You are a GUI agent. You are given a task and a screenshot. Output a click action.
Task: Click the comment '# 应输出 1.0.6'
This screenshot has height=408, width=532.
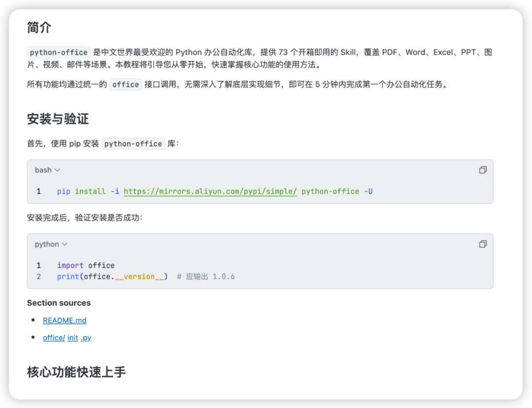pyautogui.click(x=206, y=276)
